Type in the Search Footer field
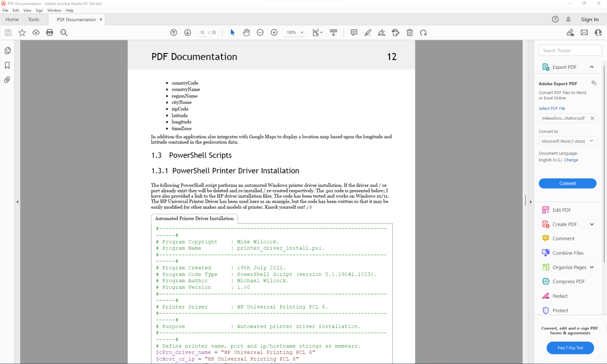 pyautogui.click(x=569, y=50)
